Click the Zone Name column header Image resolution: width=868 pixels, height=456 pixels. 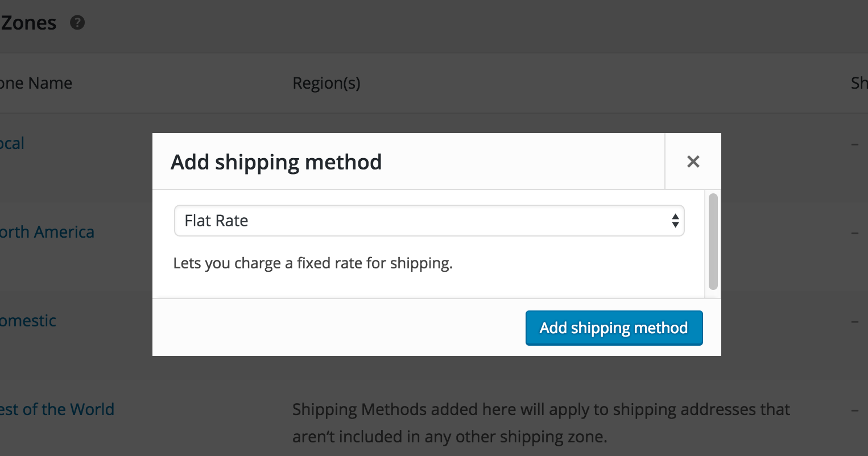36,83
